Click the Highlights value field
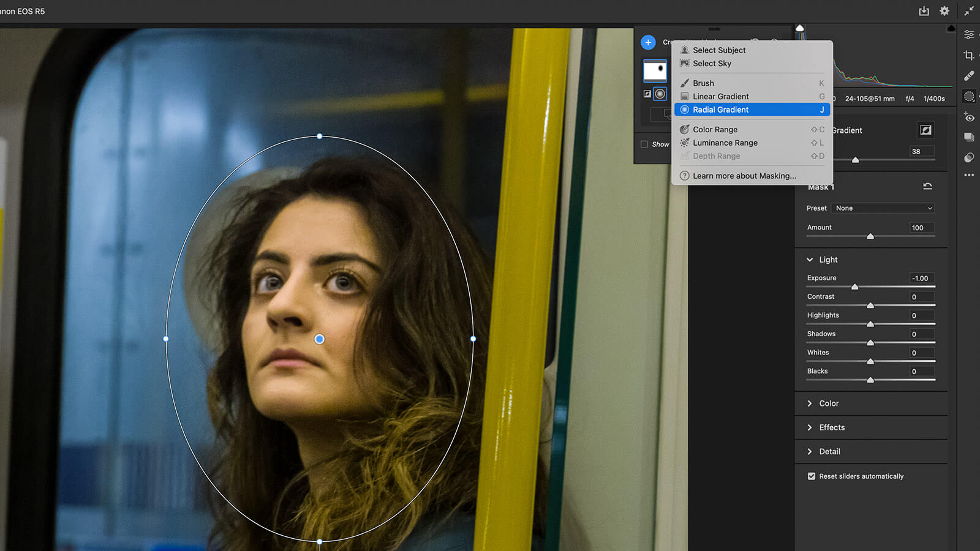Screen dimensions: 980x551 pos(922,315)
